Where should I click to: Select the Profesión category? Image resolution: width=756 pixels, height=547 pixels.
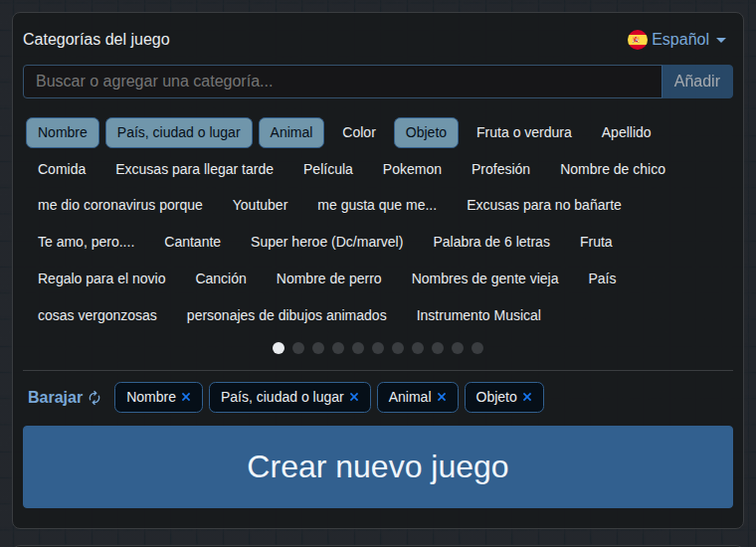[x=501, y=169]
